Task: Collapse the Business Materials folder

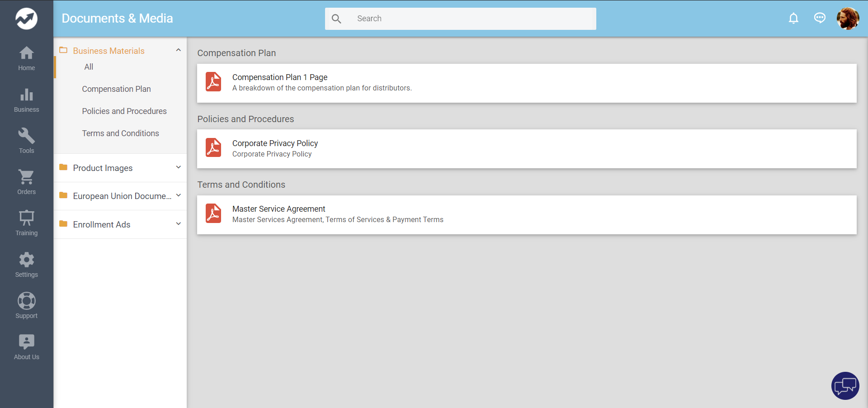Action: (178, 50)
